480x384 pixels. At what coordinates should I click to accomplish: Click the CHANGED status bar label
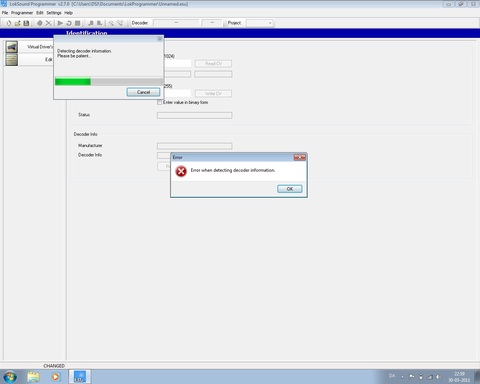54,366
